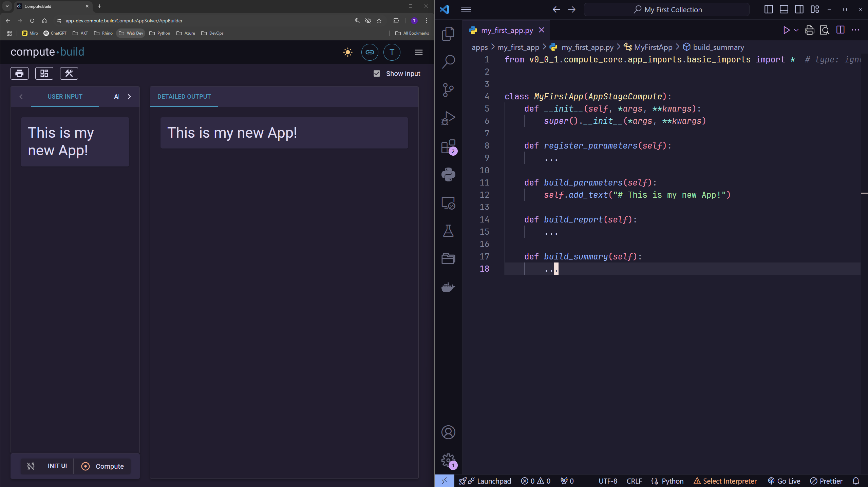868x487 pixels.
Task: Expand the run button dropdown arrow
Action: tap(796, 30)
